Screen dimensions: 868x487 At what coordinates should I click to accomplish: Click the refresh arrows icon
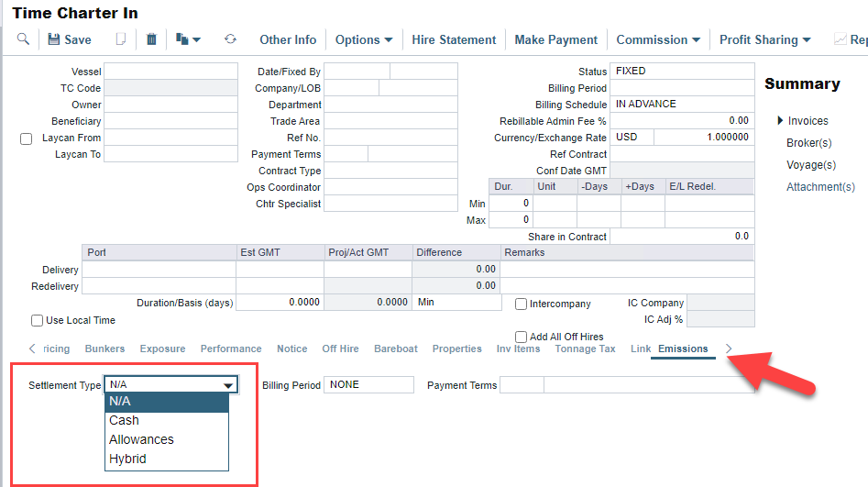pyautogui.click(x=230, y=39)
